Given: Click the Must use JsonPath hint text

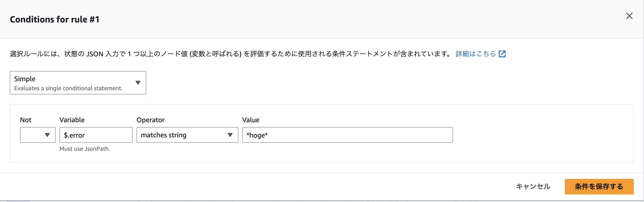Looking at the screenshot, I should click(85, 149).
